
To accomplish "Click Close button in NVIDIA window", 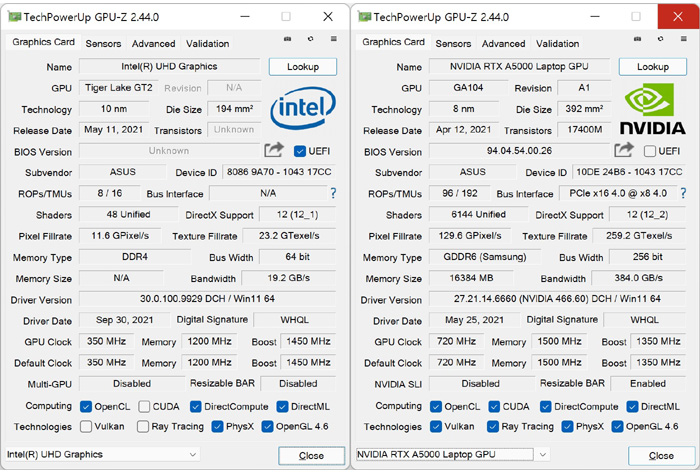I will pyautogui.click(x=661, y=456).
